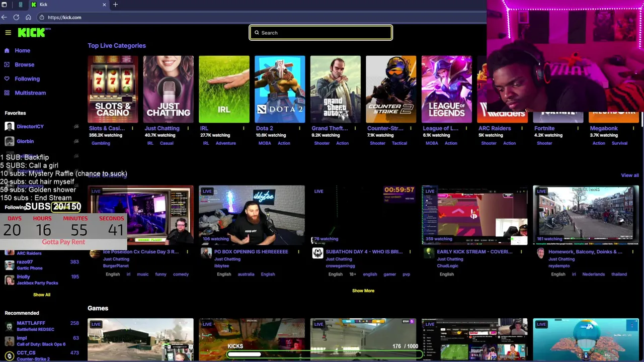Click reydempto streamer avatar

[x=540, y=253]
